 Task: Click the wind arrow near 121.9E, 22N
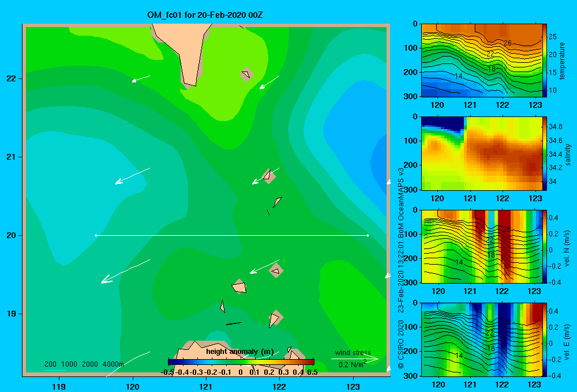point(269,82)
